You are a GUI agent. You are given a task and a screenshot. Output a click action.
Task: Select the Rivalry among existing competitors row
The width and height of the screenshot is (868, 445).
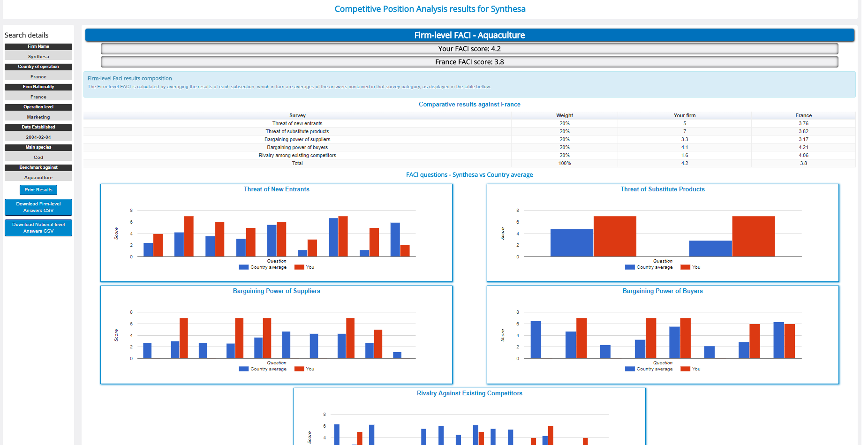[469, 156]
